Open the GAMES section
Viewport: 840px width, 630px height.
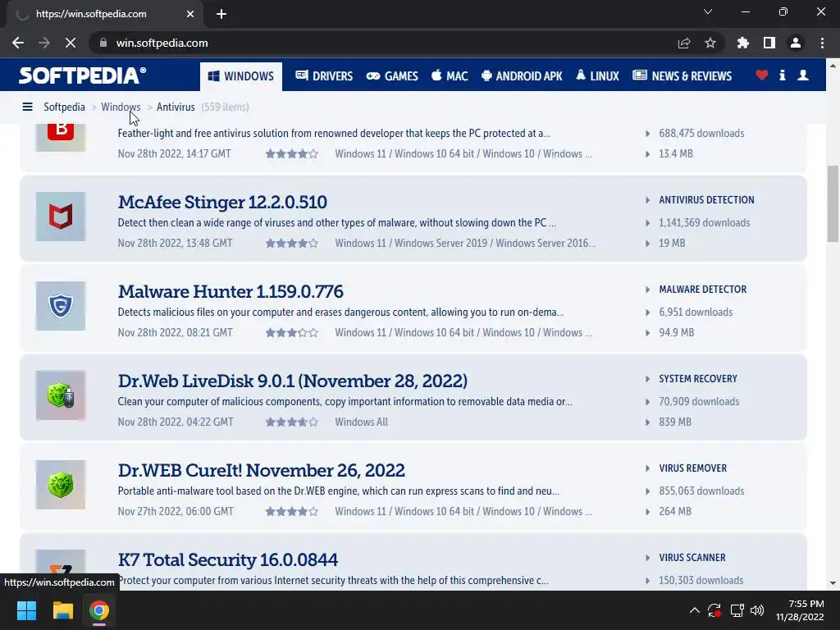tap(392, 76)
